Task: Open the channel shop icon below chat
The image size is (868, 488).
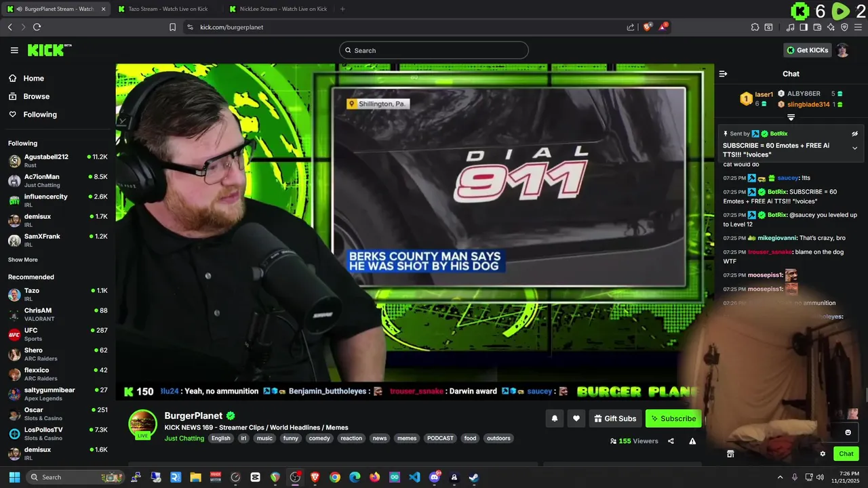Action: click(x=730, y=454)
